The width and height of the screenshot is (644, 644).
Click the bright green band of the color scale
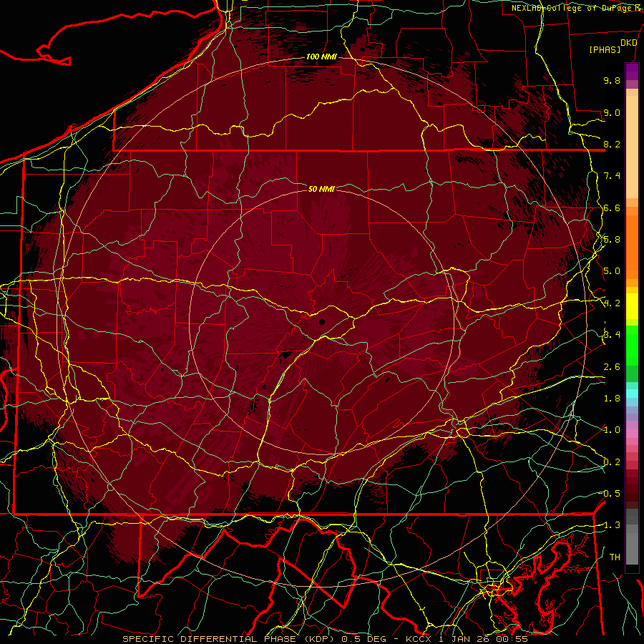tap(632, 346)
